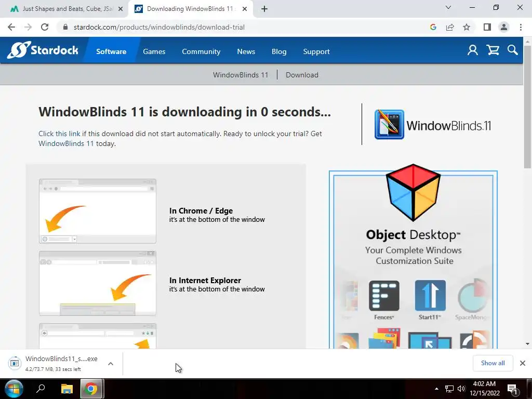Click the share page icon
Screen dimensions: 532x399
tap(450, 27)
